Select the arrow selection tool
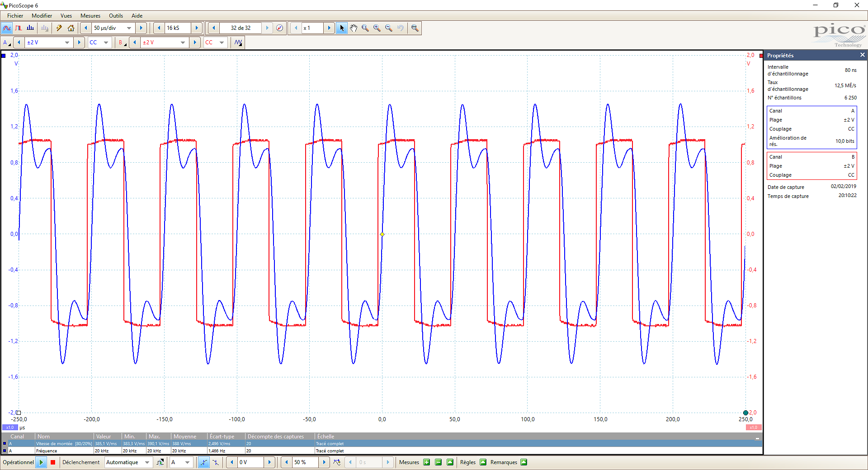Screen dimensions: 868x470 tap(342, 28)
